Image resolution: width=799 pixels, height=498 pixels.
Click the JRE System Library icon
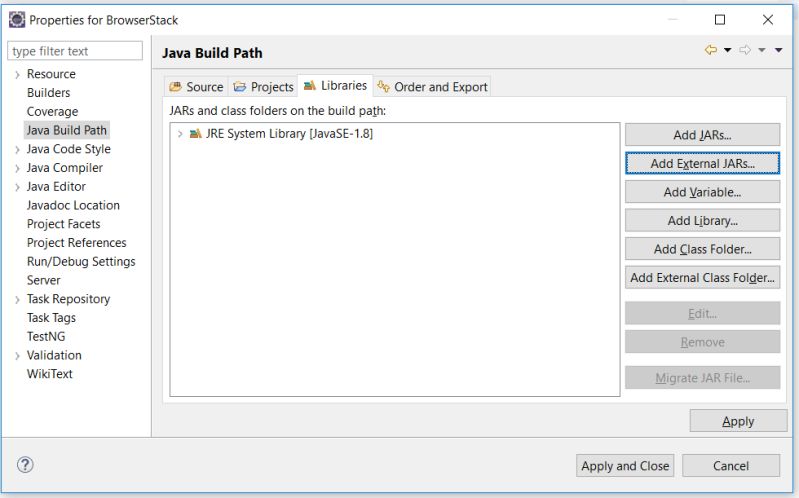(x=196, y=134)
